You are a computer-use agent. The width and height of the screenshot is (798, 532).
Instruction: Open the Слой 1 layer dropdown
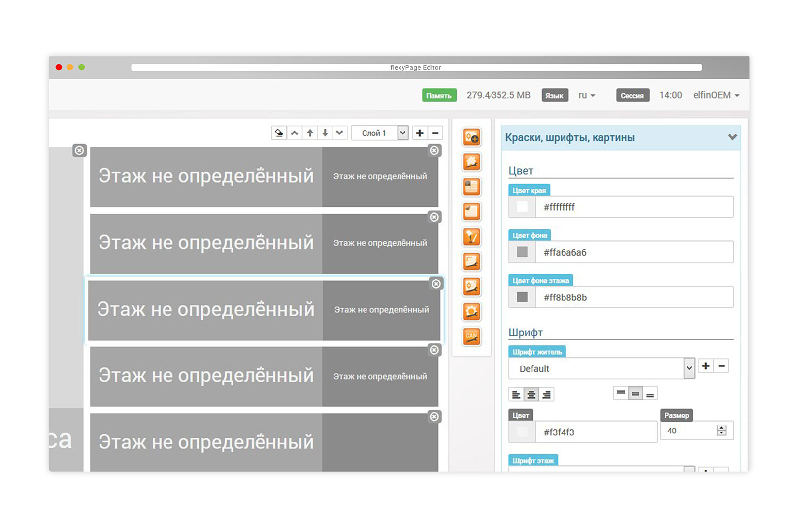(380, 133)
